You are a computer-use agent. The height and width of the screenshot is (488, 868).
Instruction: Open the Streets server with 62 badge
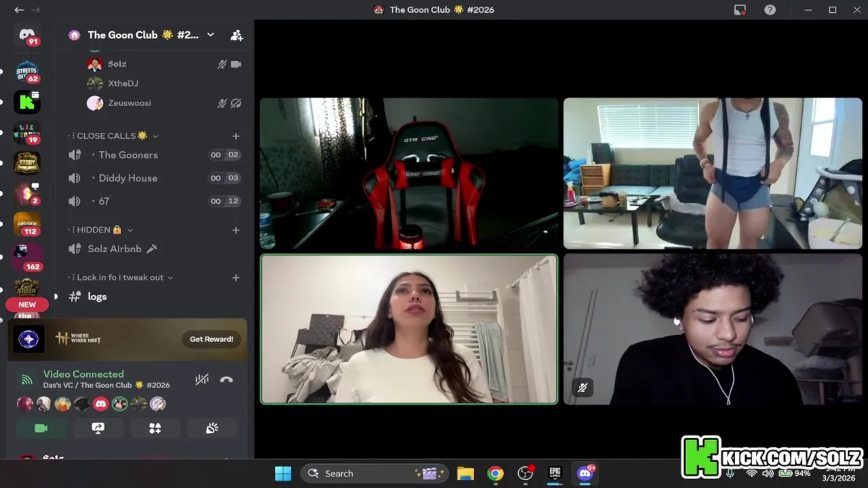(x=27, y=70)
